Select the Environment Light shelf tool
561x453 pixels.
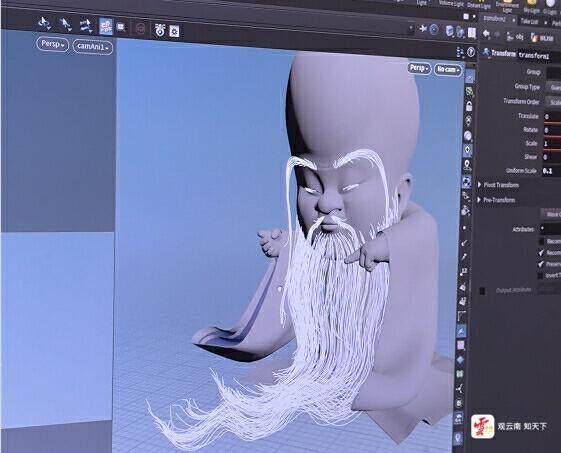coord(507,5)
